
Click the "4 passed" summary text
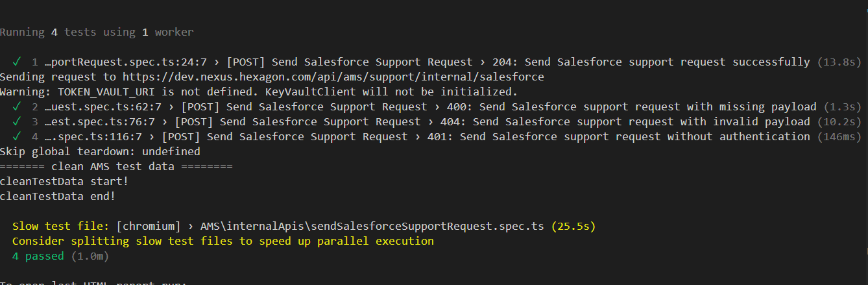(x=38, y=256)
